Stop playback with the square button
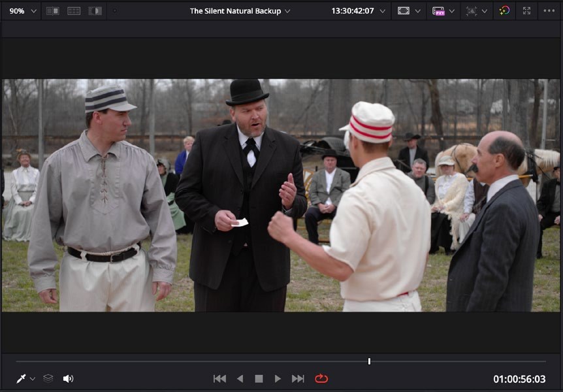 pyautogui.click(x=259, y=379)
